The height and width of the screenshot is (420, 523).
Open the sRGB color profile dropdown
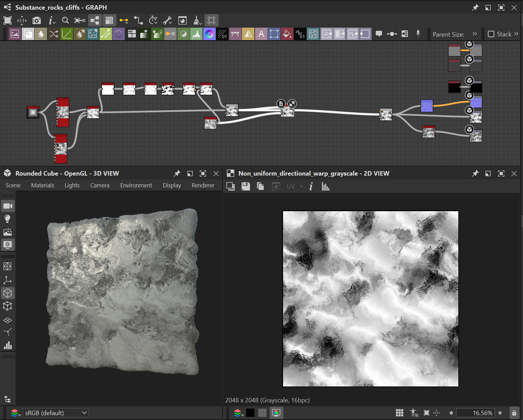[x=55, y=412]
